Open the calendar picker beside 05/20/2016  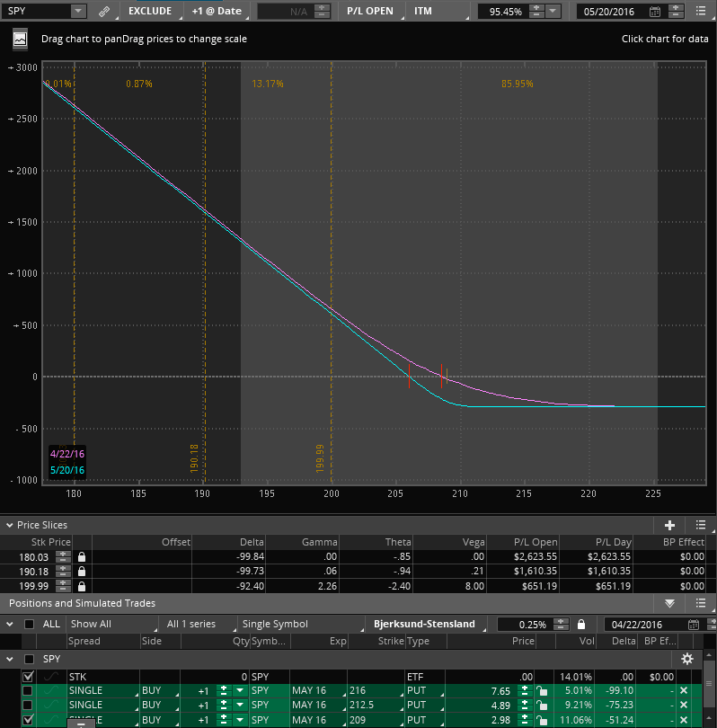pos(654,12)
